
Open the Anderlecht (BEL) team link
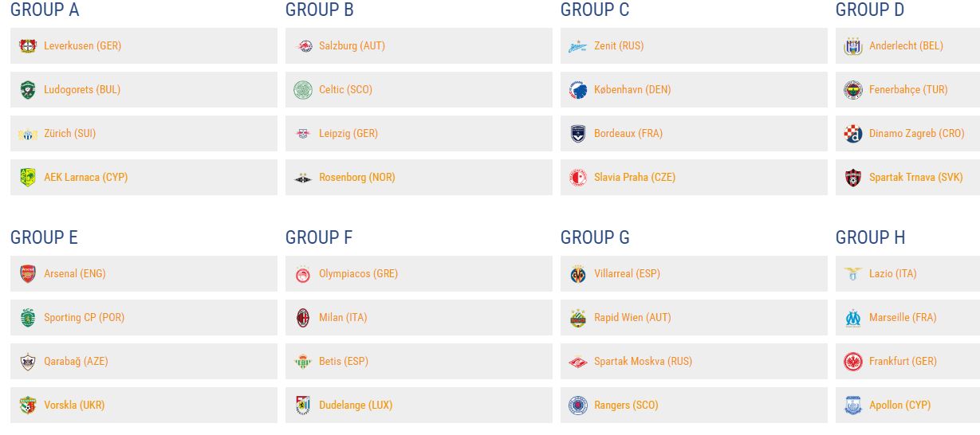tap(906, 46)
